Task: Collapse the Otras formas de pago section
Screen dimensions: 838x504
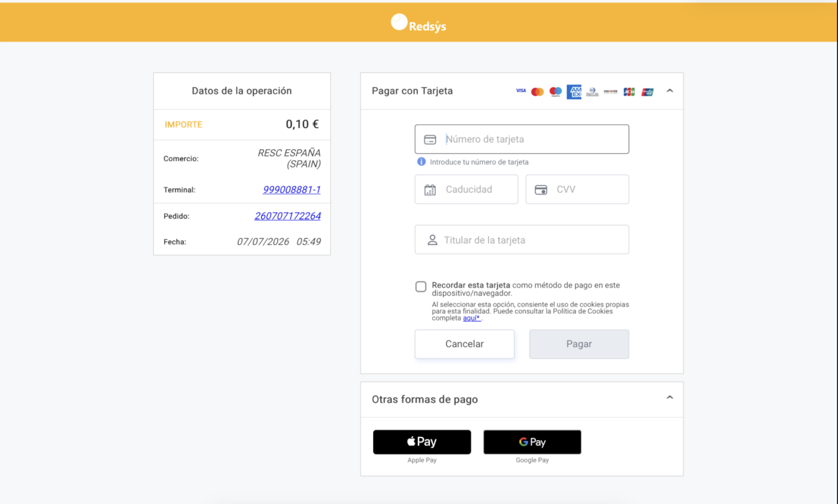Action: click(x=670, y=397)
